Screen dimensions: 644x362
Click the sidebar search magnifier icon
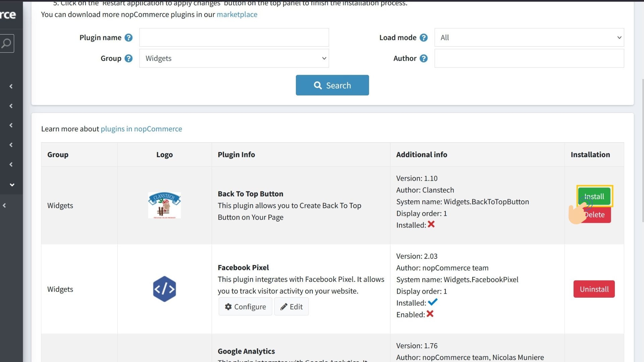pyautogui.click(x=6, y=43)
